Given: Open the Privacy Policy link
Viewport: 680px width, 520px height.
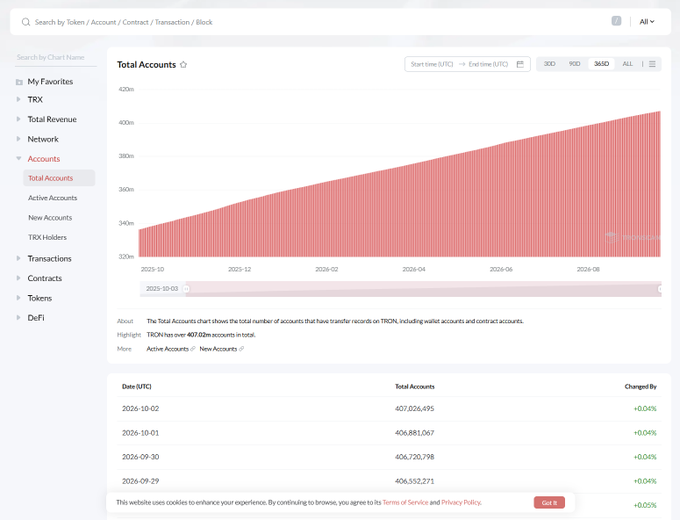Looking at the screenshot, I should click(461, 502).
